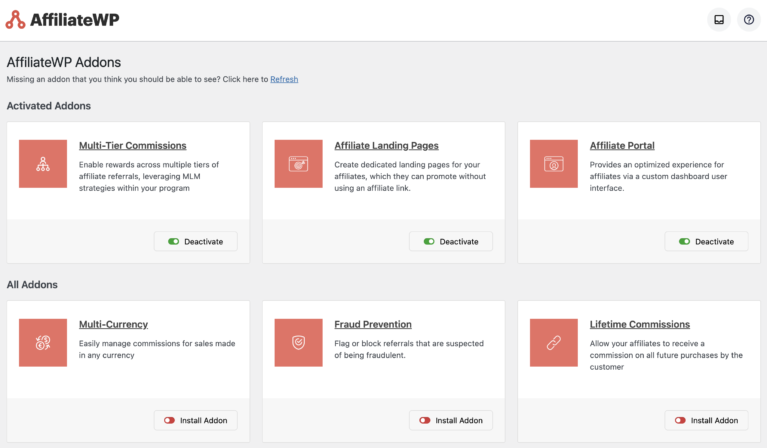Deactivate the Multi-Tier Commissions addon
Screen dimensions: 767x448
tap(196, 242)
